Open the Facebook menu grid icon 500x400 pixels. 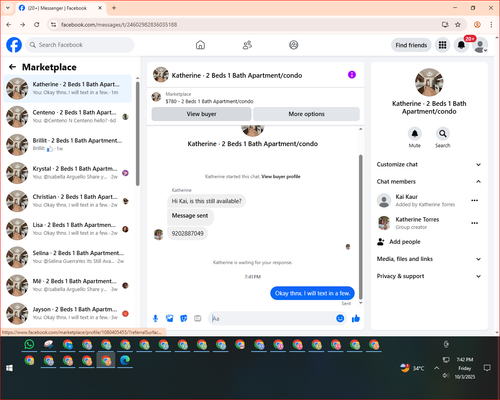(x=442, y=45)
